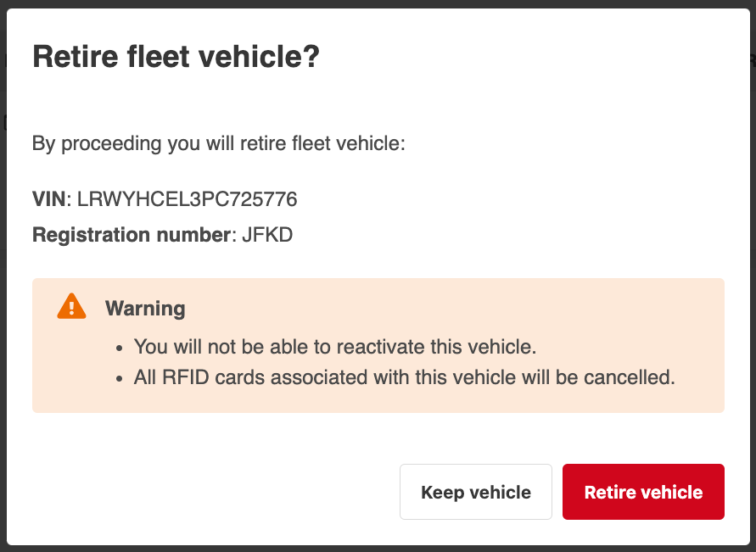Screen dimensions: 756x552
Task: Click the blank dialog area left of Keep vehicle
Action: (212, 492)
